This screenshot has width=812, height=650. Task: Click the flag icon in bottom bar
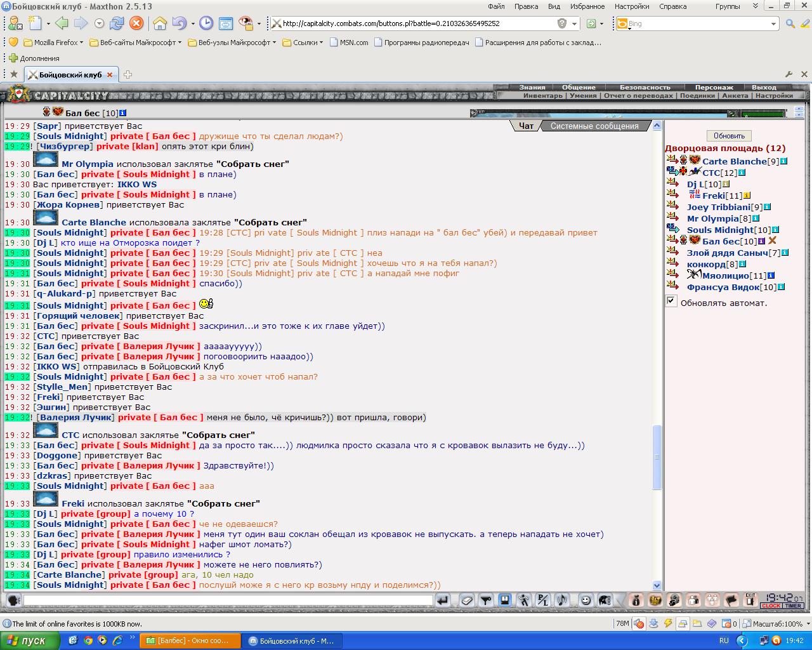(731, 600)
